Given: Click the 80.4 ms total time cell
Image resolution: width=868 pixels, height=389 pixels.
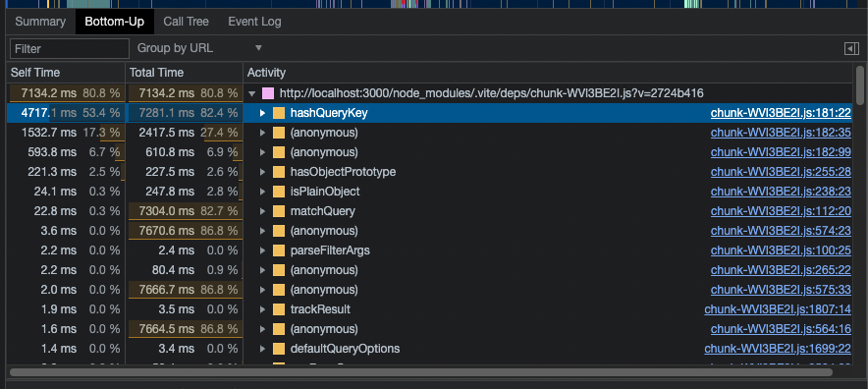Looking at the screenshot, I should 185,270.
